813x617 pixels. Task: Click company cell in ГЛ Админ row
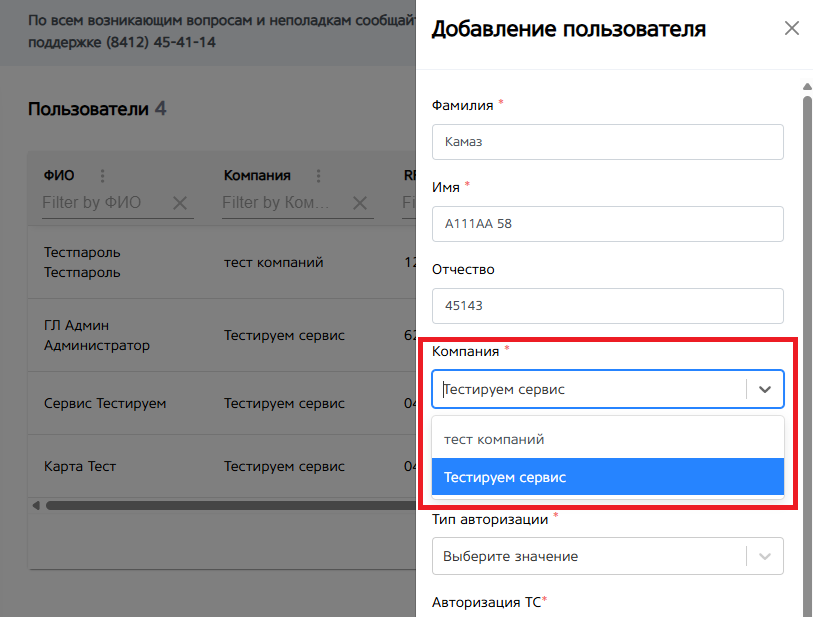pyautogui.click(x=284, y=335)
